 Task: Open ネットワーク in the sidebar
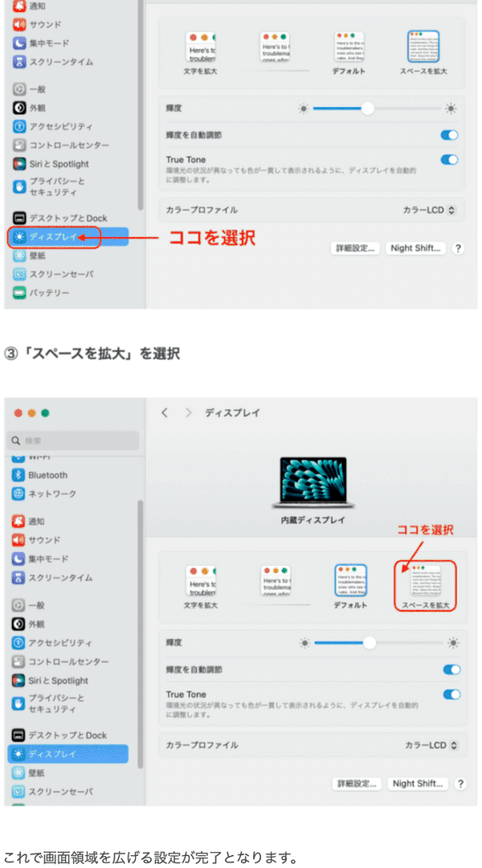tap(52, 493)
